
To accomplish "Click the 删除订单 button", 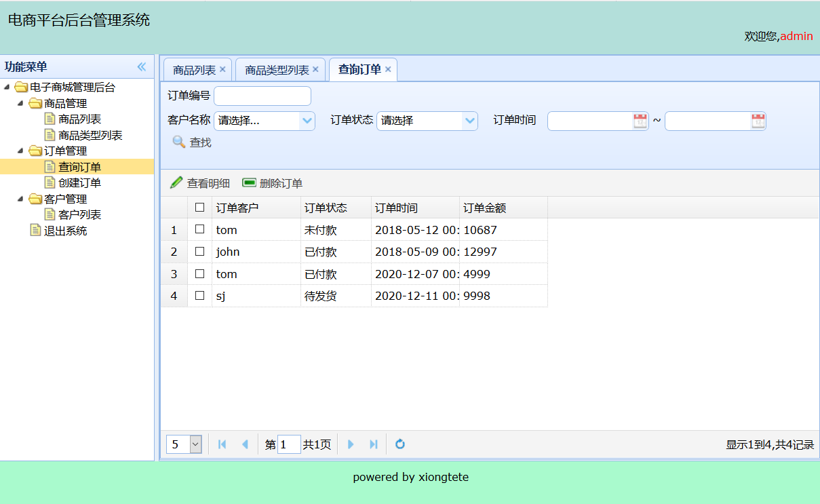I will click(x=273, y=183).
